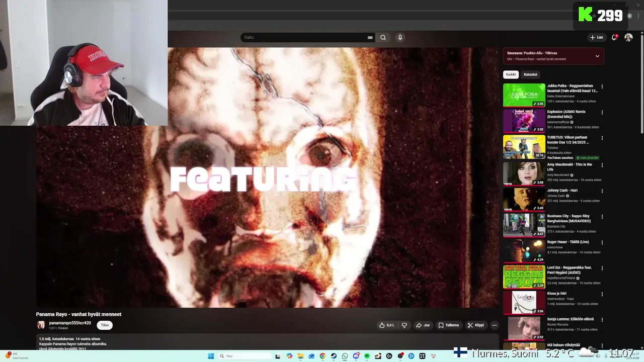
Task: Click the Windows taskbar search box
Action: pyautogui.click(x=244, y=356)
